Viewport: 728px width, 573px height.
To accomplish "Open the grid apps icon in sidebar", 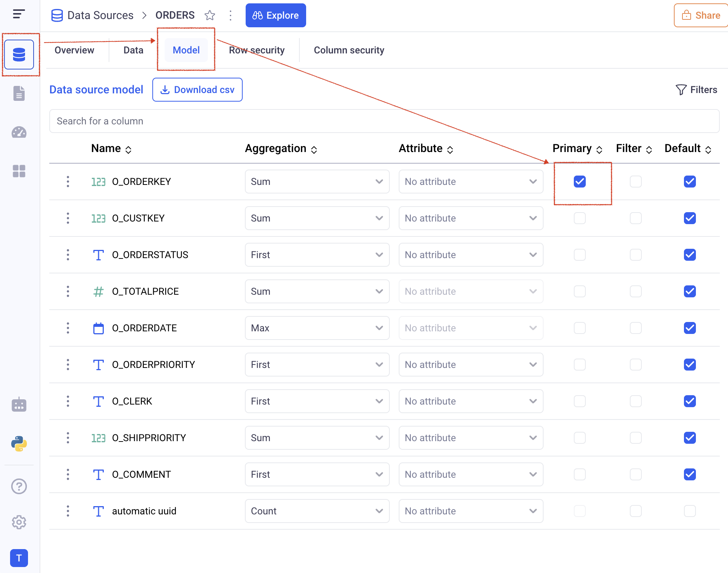I will click(x=19, y=171).
